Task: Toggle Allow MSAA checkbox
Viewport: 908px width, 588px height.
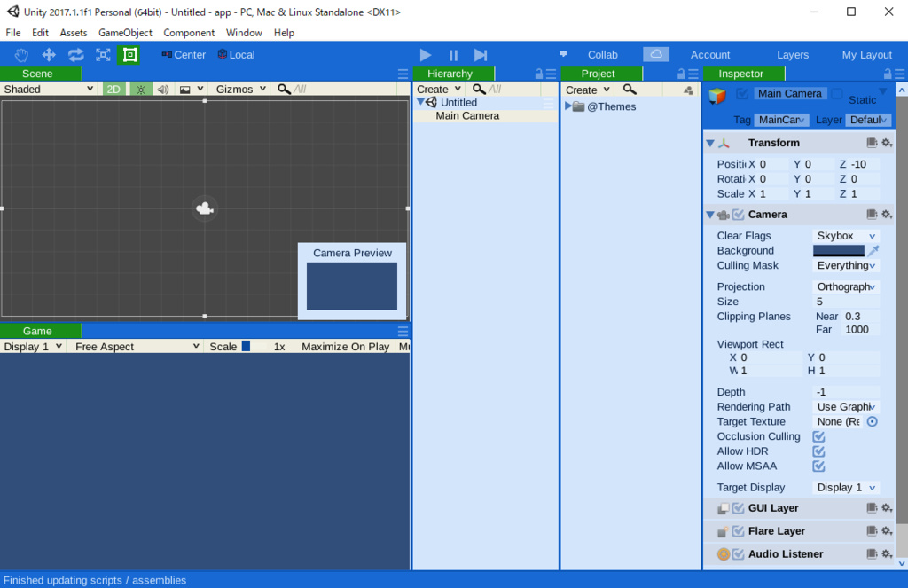Action: point(818,466)
